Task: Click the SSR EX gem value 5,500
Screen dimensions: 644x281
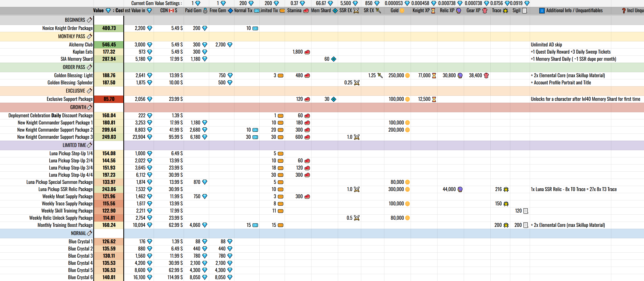Action: 346,3
